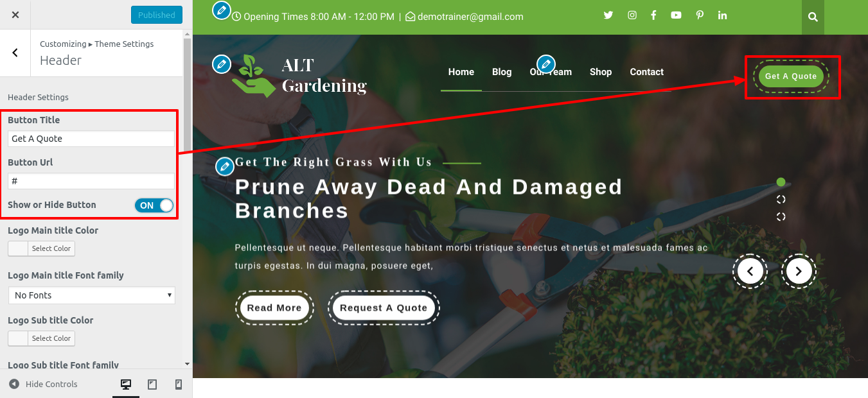Screen dimensions: 868x398
Task: Click the pencil edit icon beside the logo
Action: tap(221, 64)
